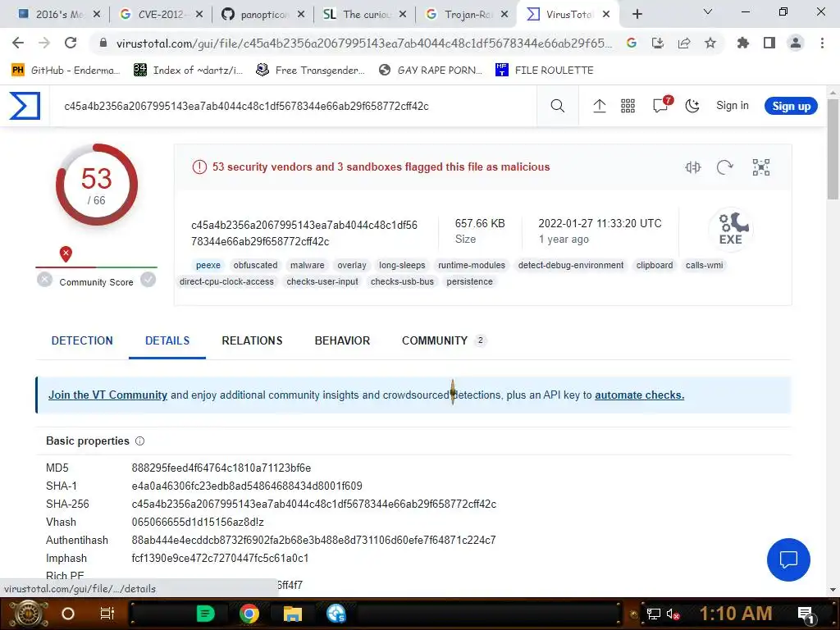Open the extensions puzzle icon
The image size is (840, 630).
(742, 43)
